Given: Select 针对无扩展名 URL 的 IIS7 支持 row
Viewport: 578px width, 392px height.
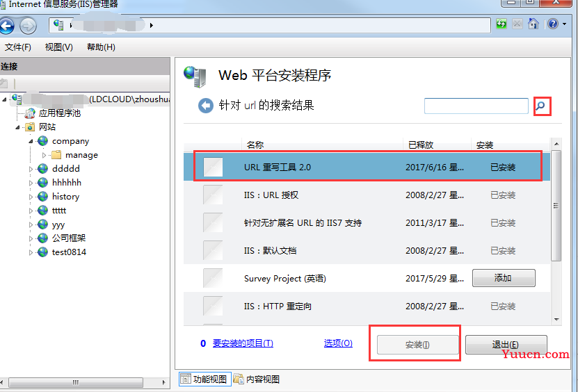Looking at the screenshot, I should click(x=367, y=223).
